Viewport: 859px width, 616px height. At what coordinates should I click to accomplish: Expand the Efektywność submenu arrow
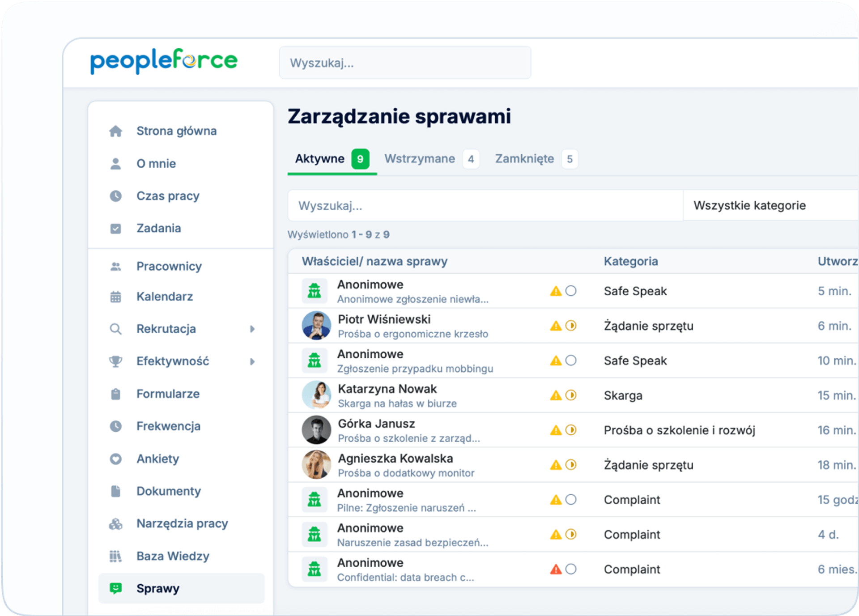252,361
